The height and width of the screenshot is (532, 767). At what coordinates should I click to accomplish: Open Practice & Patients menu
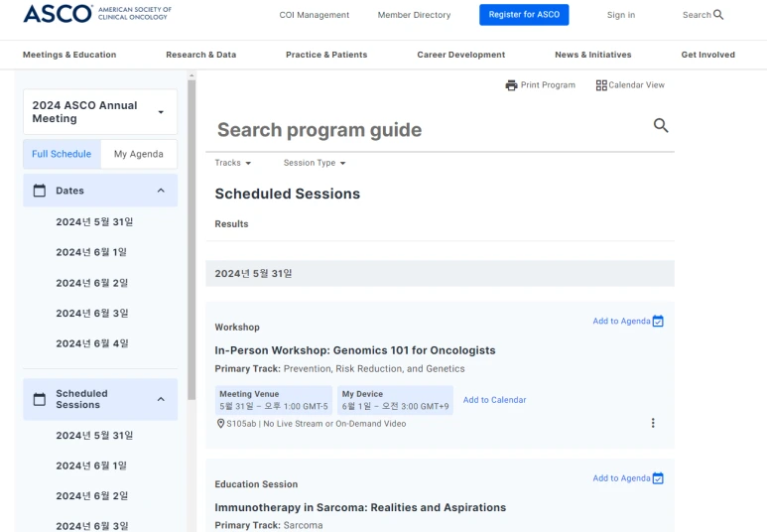(326, 55)
